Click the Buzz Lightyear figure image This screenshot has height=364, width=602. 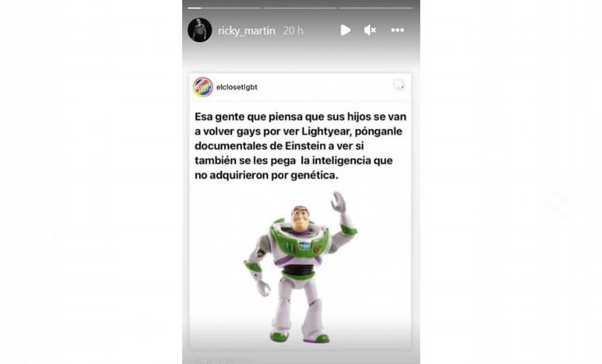300,267
